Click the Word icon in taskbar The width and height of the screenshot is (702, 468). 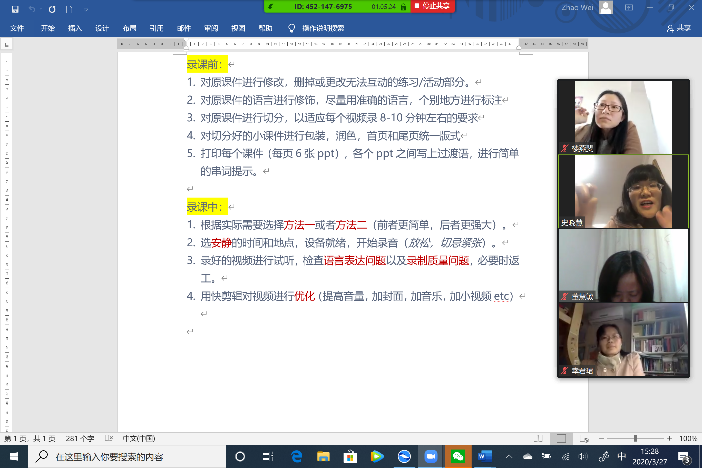tap(485, 456)
